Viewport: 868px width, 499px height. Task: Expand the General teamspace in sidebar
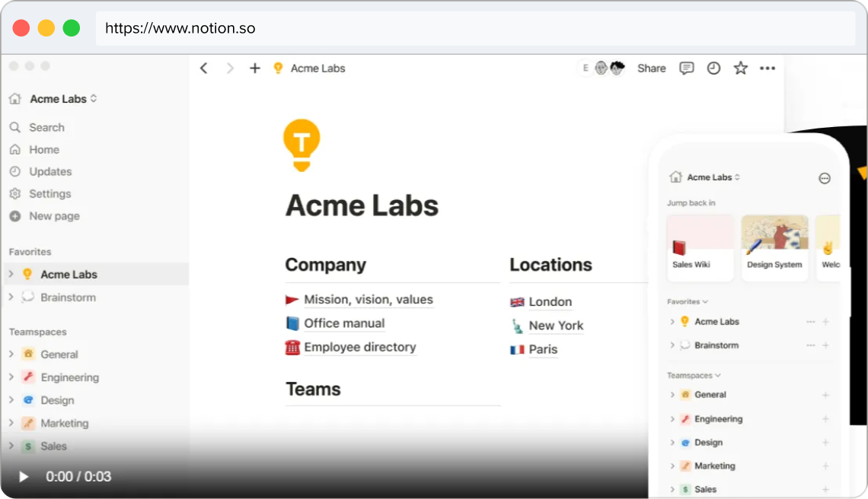(x=11, y=354)
